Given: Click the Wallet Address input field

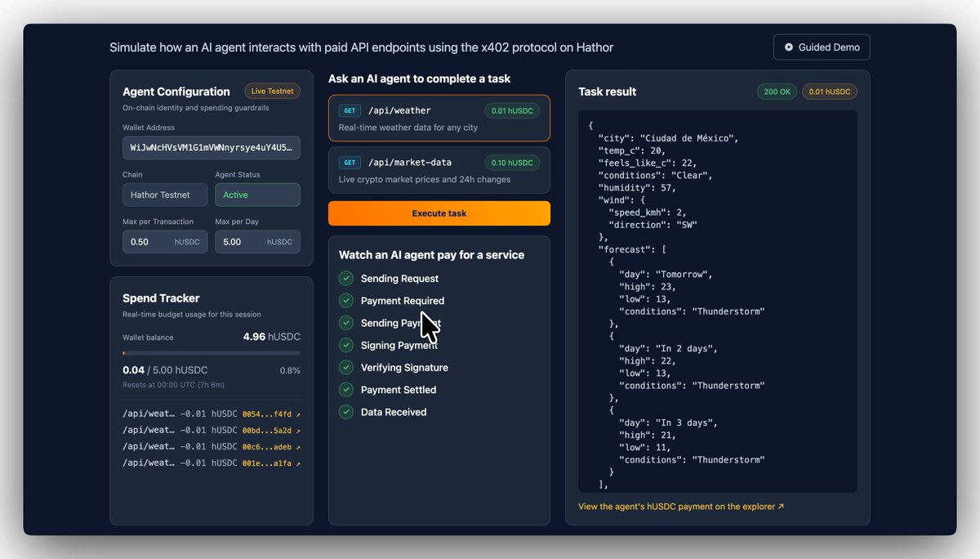Looking at the screenshot, I should [x=212, y=148].
